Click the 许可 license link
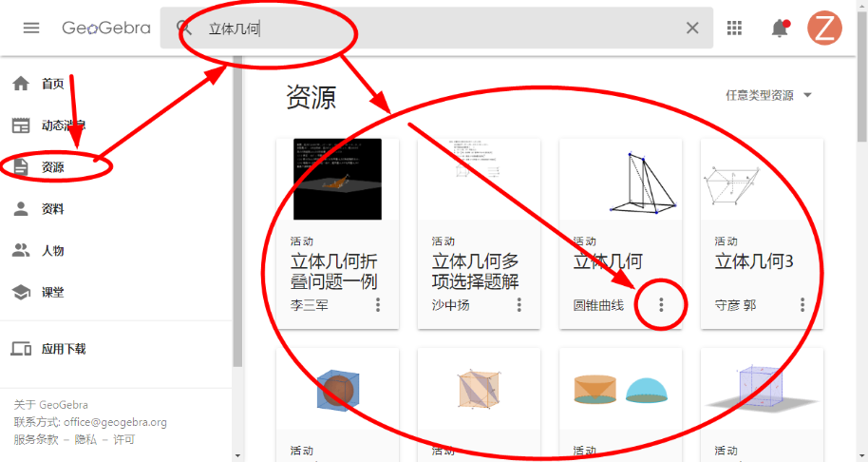Screen dimensions: 868x462 tap(124, 439)
